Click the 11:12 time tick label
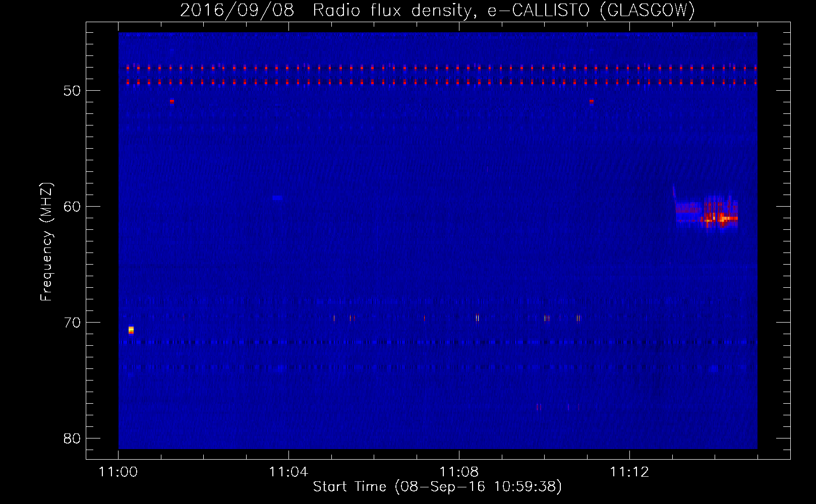 click(x=629, y=472)
